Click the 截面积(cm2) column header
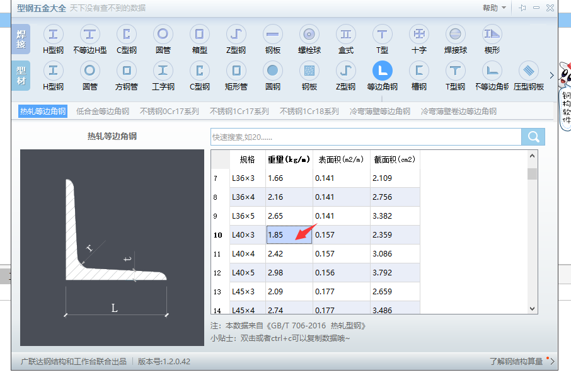571x392 pixels. click(x=395, y=159)
